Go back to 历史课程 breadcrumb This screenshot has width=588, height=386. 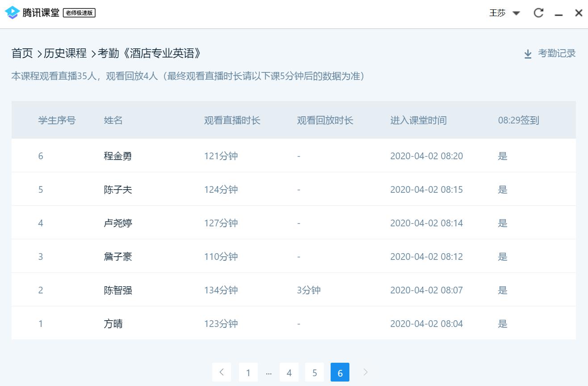[x=65, y=54]
